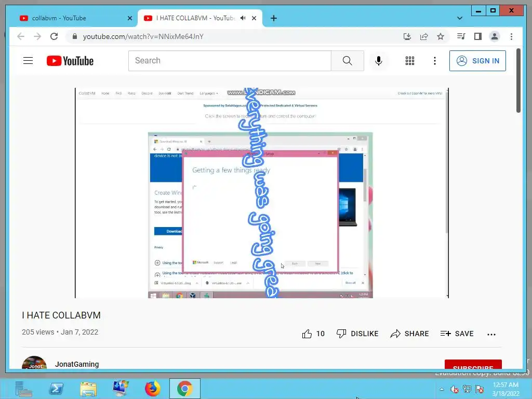
Task: Click DISLIKE button
Action: (x=357, y=334)
